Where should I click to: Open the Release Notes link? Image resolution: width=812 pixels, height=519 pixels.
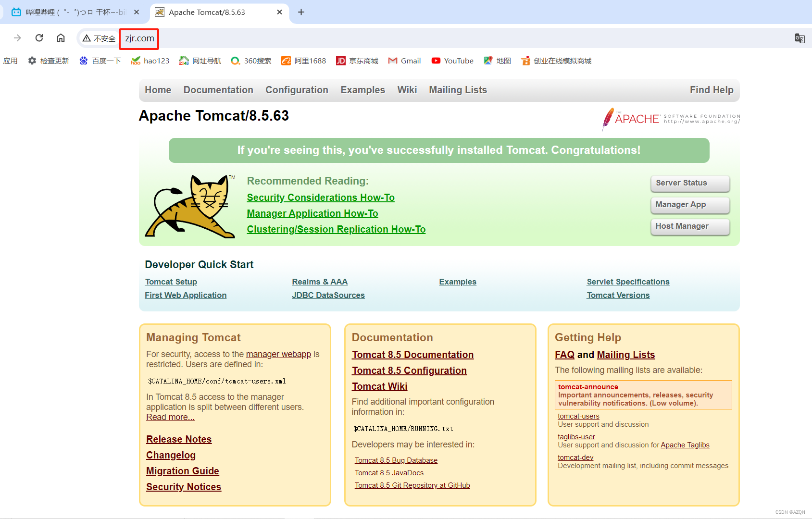(x=179, y=439)
